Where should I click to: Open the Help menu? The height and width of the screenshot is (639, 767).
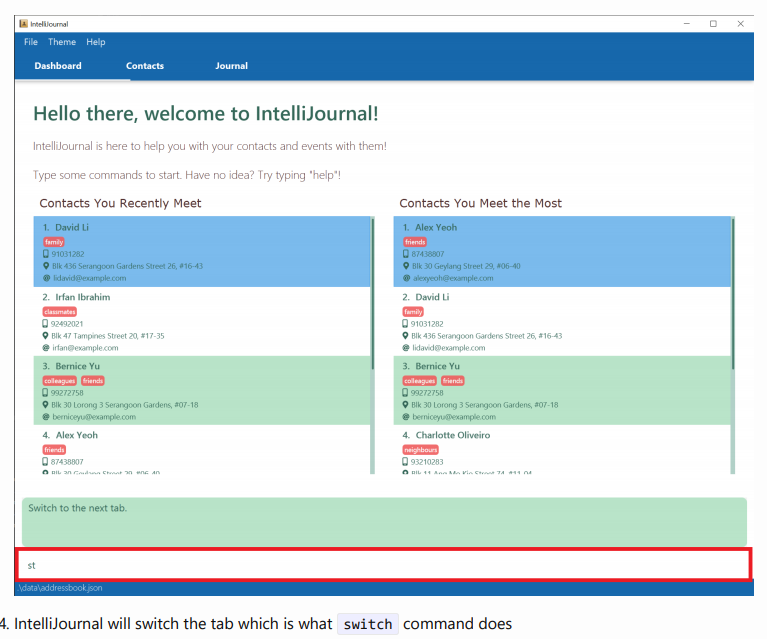coord(96,42)
